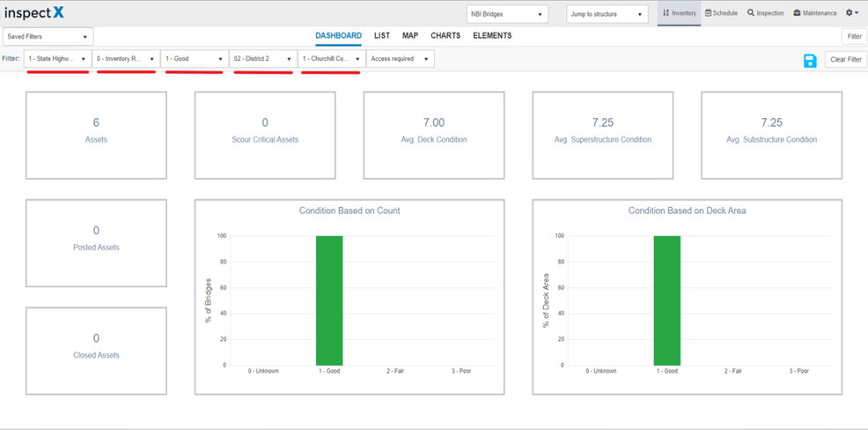Switch to the CHARTS tab
This screenshot has width=868, height=430.
pos(445,35)
